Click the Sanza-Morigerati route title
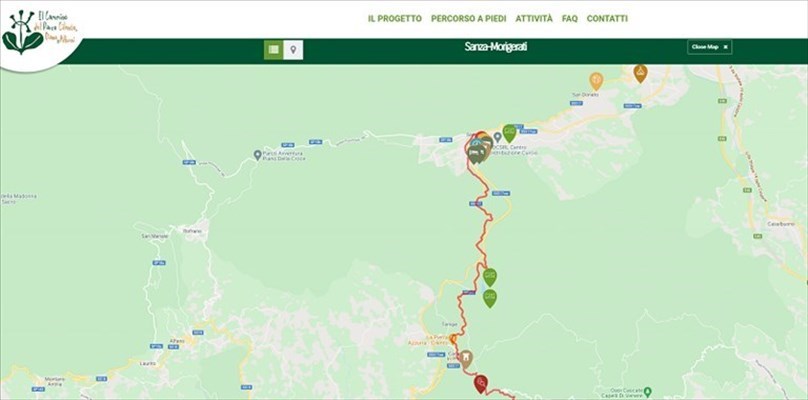This screenshot has height=400, width=808. 496,47
